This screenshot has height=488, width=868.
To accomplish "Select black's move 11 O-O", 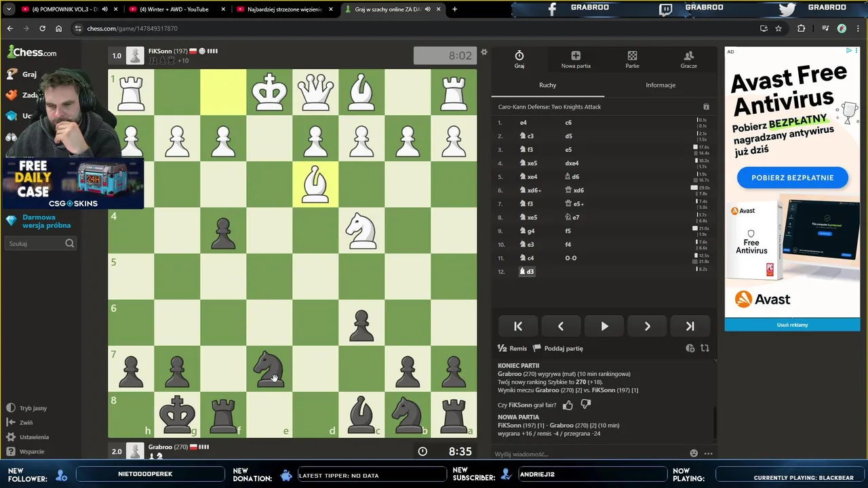I will [570, 258].
